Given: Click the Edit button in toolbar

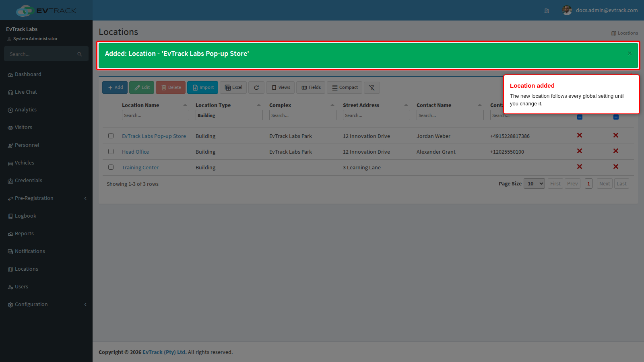Looking at the screenshot, I should pyautogui.click(x=142, y=88).
